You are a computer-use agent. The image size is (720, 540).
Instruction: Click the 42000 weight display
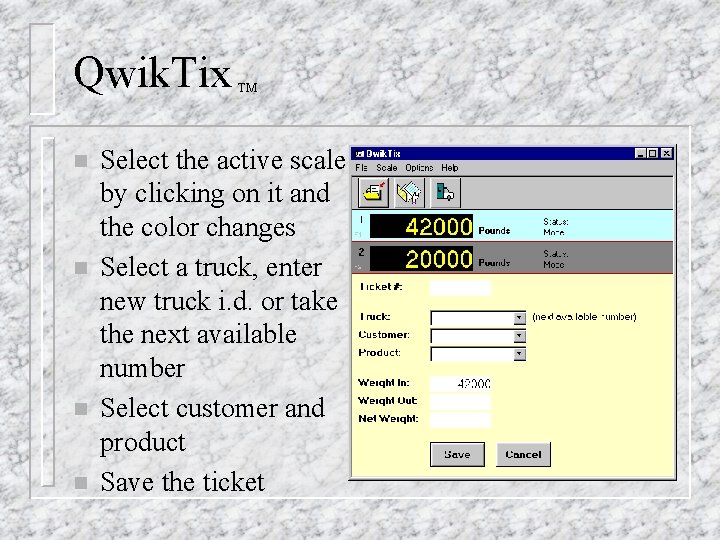point(422,226)
